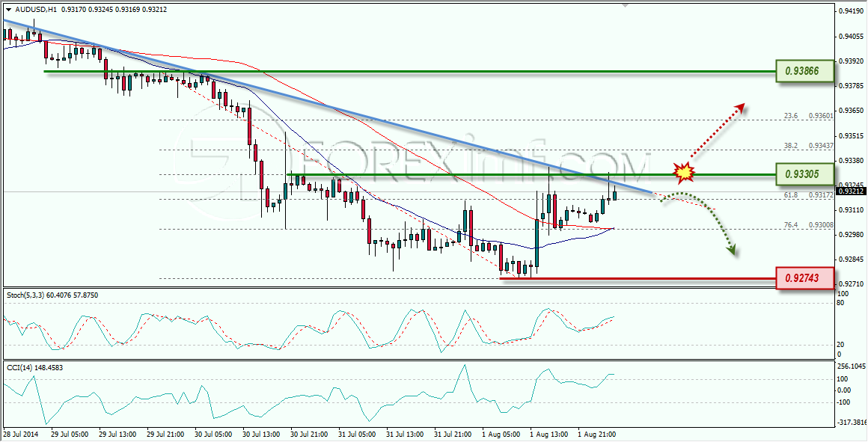Select the 0.93305 green price label
Image resolution: width=868 pixels, height=442 pixels.
pyautogui.click(x=804, y=174)
